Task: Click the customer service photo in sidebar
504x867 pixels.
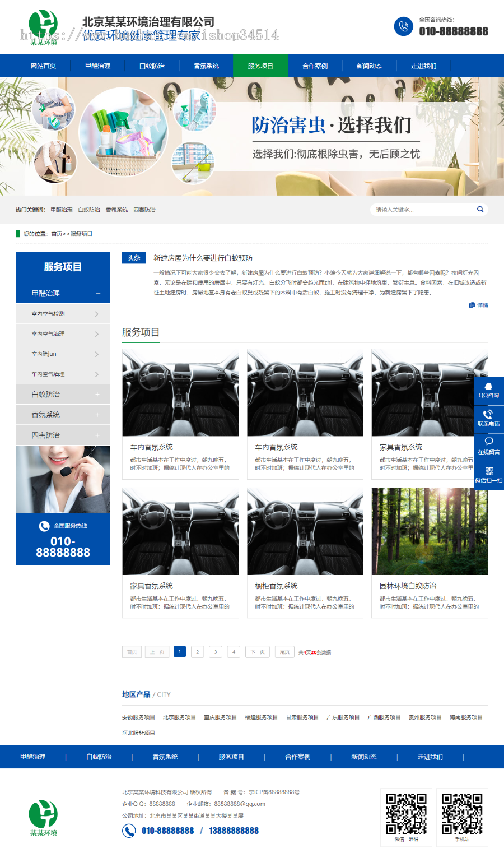Action: 63,479
